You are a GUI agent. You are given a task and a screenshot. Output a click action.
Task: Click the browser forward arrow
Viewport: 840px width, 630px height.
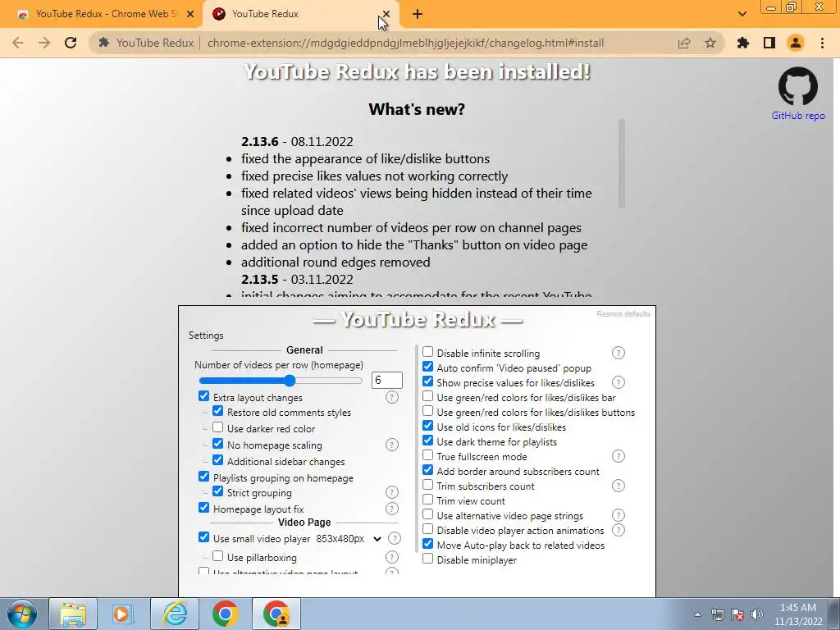tap(44, 43)
